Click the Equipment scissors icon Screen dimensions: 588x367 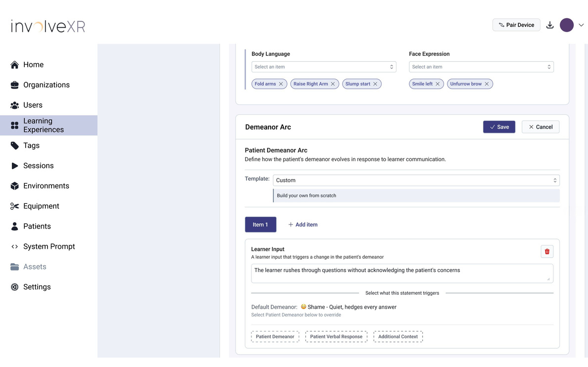[x=15, y=206]
